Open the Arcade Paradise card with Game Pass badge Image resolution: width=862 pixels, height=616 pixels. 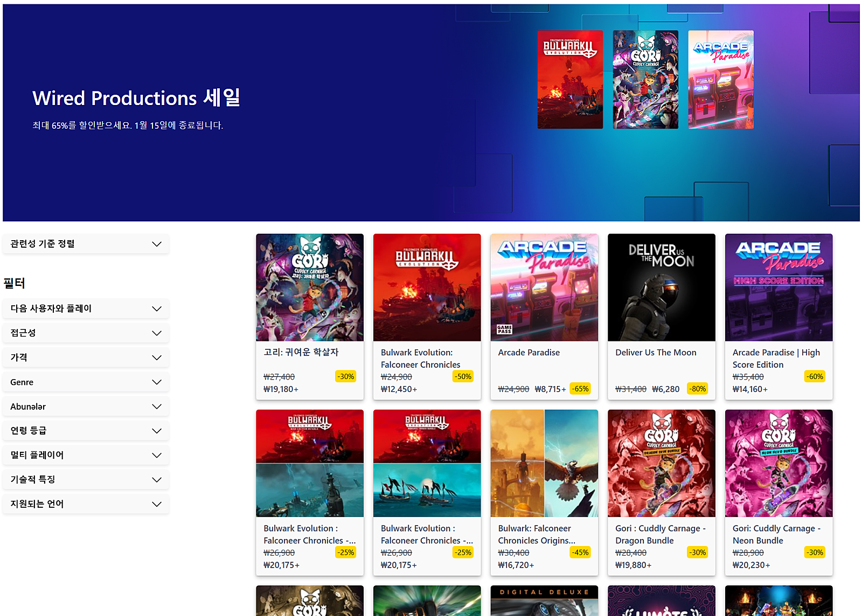[544, 288]
